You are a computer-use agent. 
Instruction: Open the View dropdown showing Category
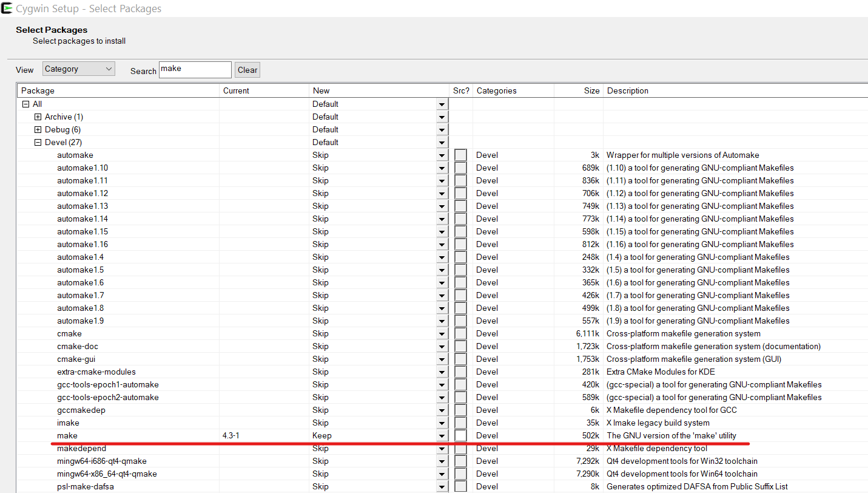[x=79, y=69]
